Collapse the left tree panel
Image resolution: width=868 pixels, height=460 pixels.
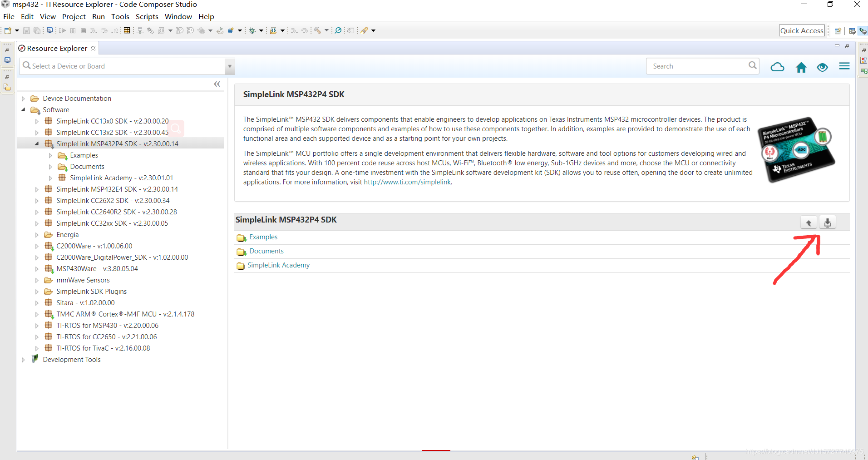(x=217, y=84)
